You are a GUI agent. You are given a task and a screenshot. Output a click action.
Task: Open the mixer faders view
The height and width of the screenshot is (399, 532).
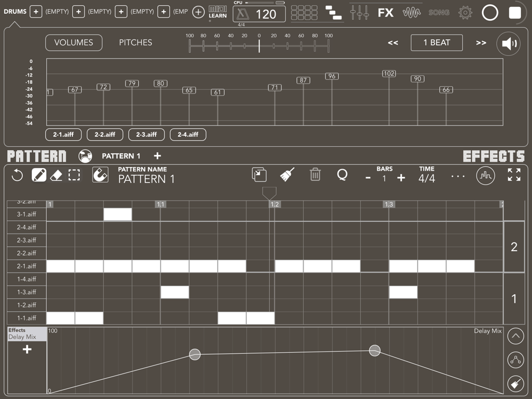(x=359, y=13)
